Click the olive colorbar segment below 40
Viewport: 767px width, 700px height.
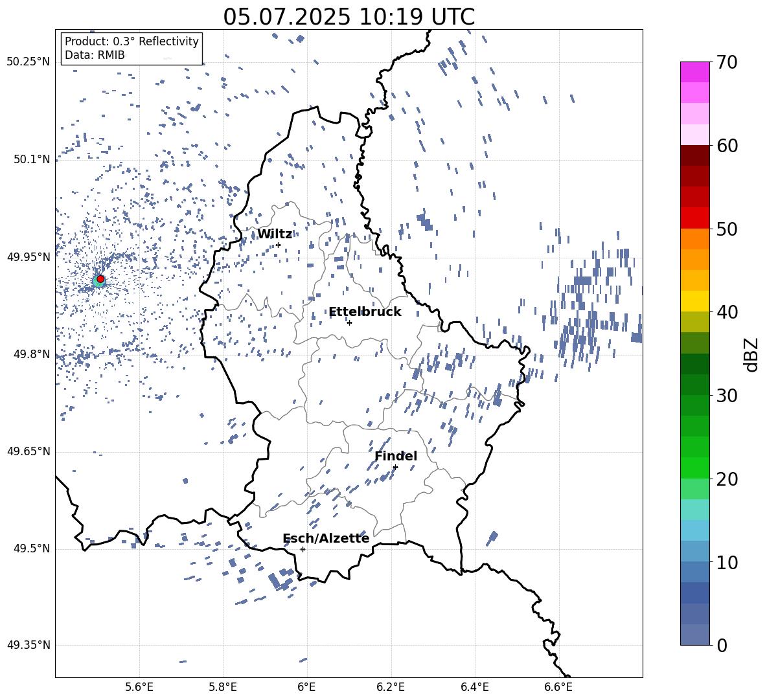[694, 322]
